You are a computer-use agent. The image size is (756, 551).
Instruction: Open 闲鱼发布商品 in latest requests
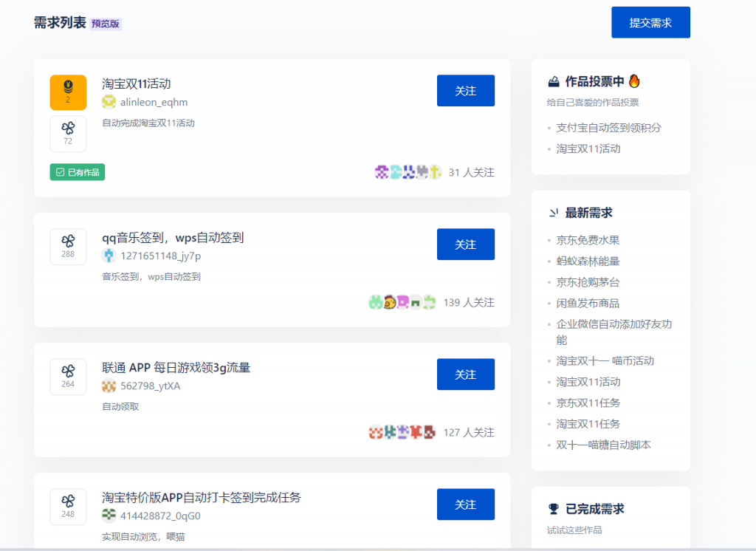pyautogui.click(x=588, y=303)
